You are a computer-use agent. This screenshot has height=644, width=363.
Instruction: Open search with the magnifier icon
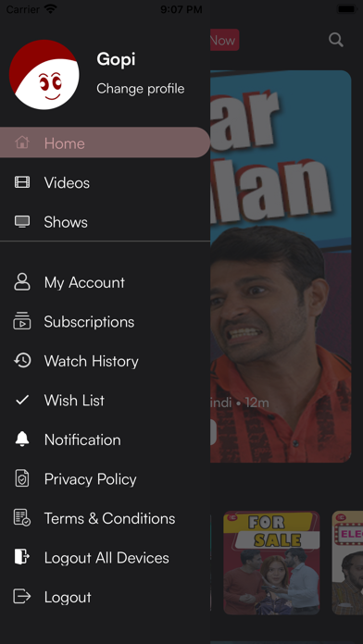click(336, 40)
